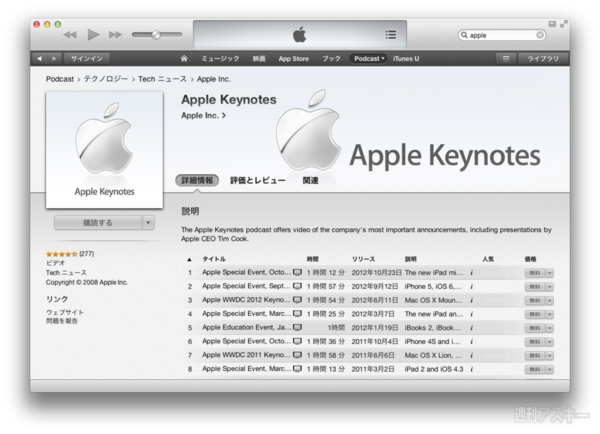Open the ウェブサイト link
The image size is (600, 434).
click(x=65, y=312)
